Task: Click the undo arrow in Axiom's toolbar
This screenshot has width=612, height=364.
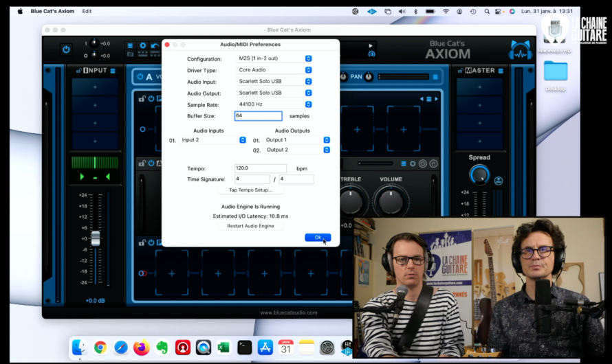Action: click(155, 46)
